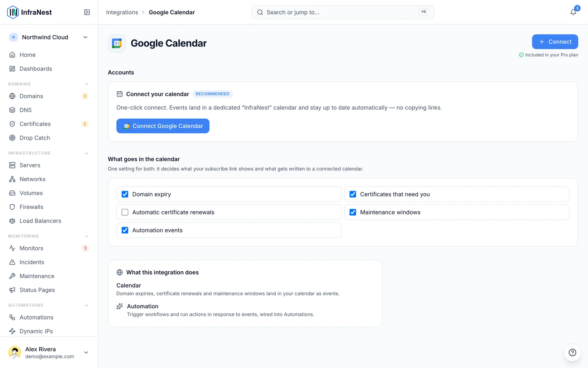Viewport: 588px width, 368px height.
Task: Click the DNS layers icon
Action: pyautogui.click(x=12, y=110)
